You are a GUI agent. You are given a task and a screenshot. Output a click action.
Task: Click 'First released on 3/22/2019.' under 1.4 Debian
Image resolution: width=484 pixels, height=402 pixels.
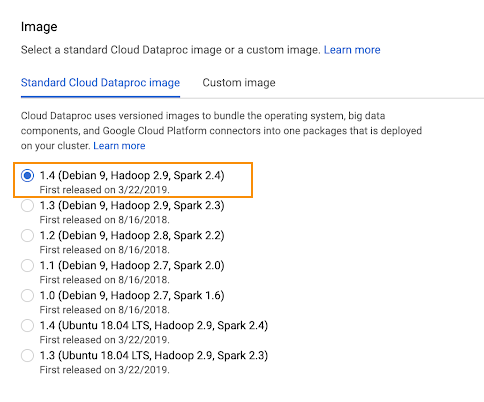(x=105, y=190)
